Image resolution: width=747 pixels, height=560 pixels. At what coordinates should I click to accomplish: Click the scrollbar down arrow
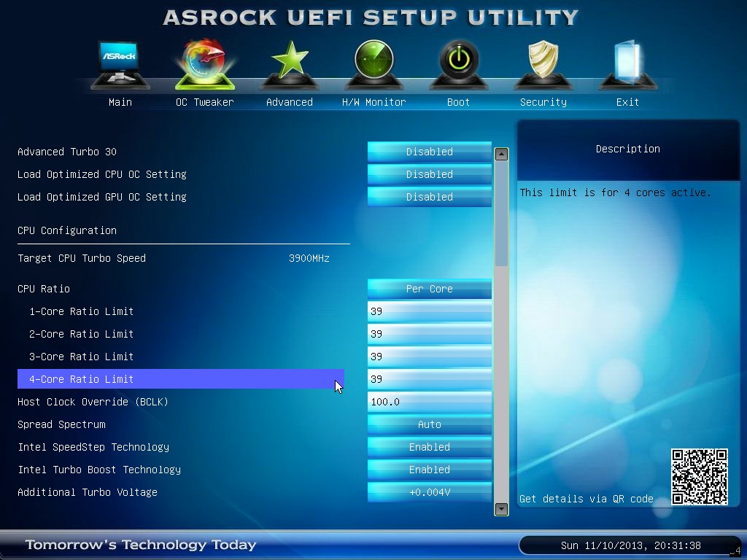(501, 508)
